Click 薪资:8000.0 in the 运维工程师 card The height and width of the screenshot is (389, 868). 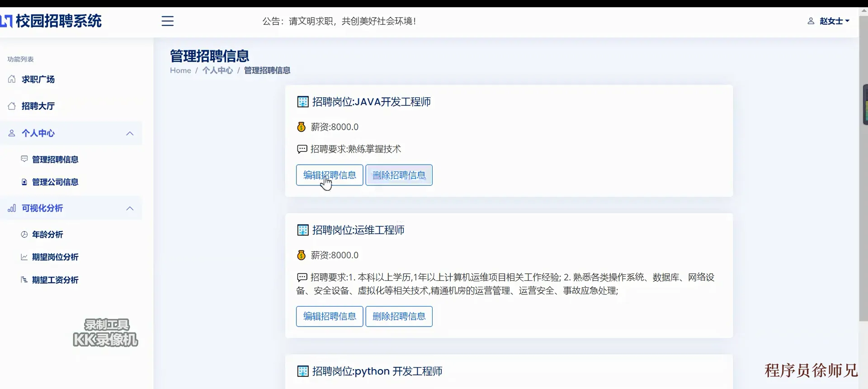point(335,256)
